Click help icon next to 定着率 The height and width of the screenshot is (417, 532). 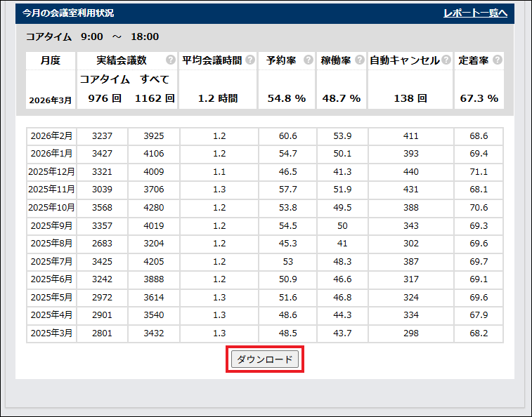pyautogui.click(x=497, y=60)
